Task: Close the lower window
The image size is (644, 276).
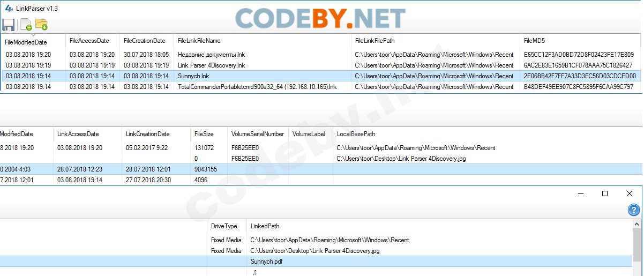Action: pyautogui.click(x=630, y=193)
